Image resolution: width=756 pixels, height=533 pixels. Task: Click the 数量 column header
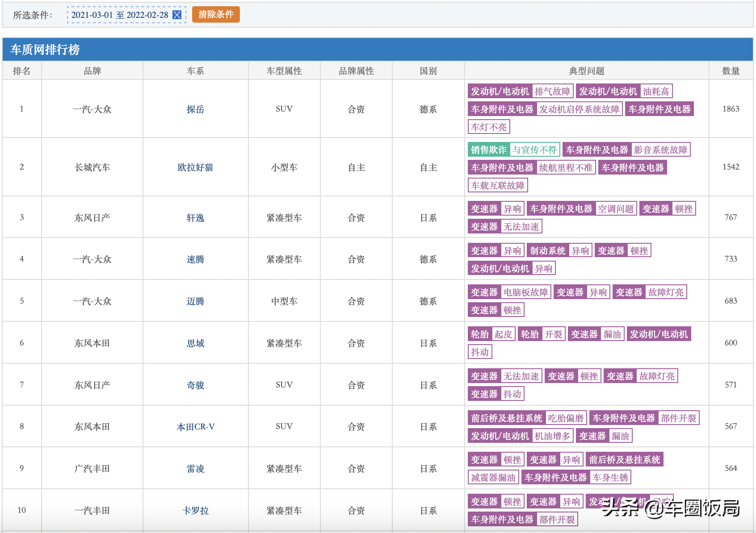(x=731, y=71)
